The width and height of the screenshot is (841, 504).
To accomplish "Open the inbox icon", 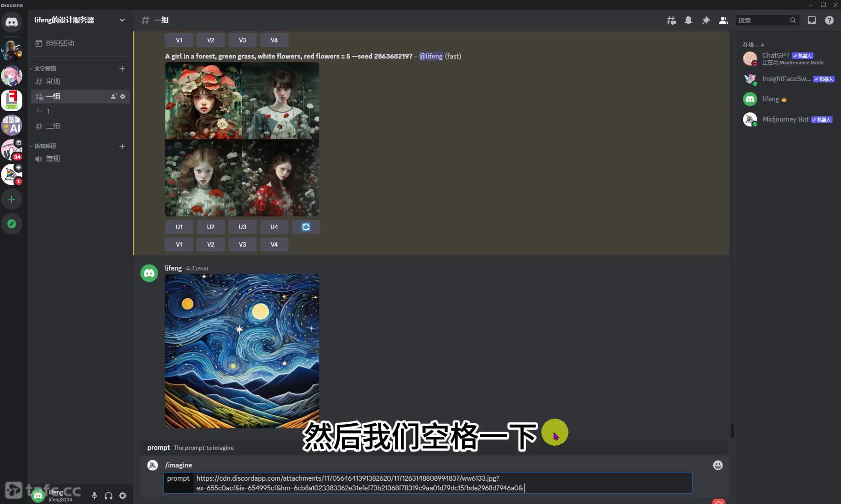I will coord(812,20).
